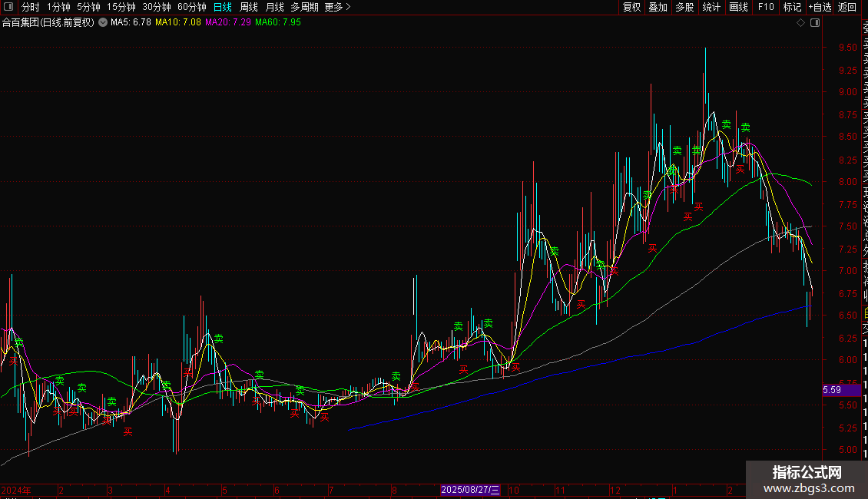Select the 30分钟 period
The width and height of the screenshot is (868, 499).
(x=157, y=7)
